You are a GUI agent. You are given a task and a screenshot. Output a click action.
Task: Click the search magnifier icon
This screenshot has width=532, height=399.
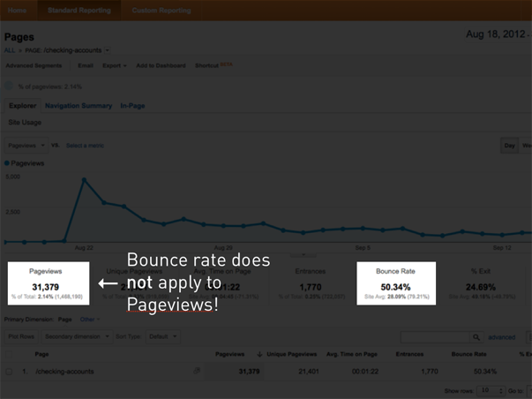[x=476, y=337]
